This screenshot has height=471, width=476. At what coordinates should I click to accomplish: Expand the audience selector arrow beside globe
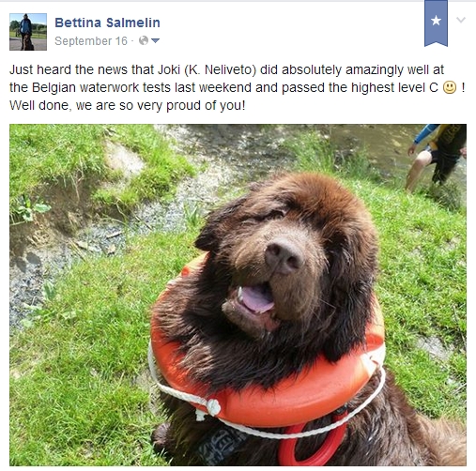tap(155, 40)
